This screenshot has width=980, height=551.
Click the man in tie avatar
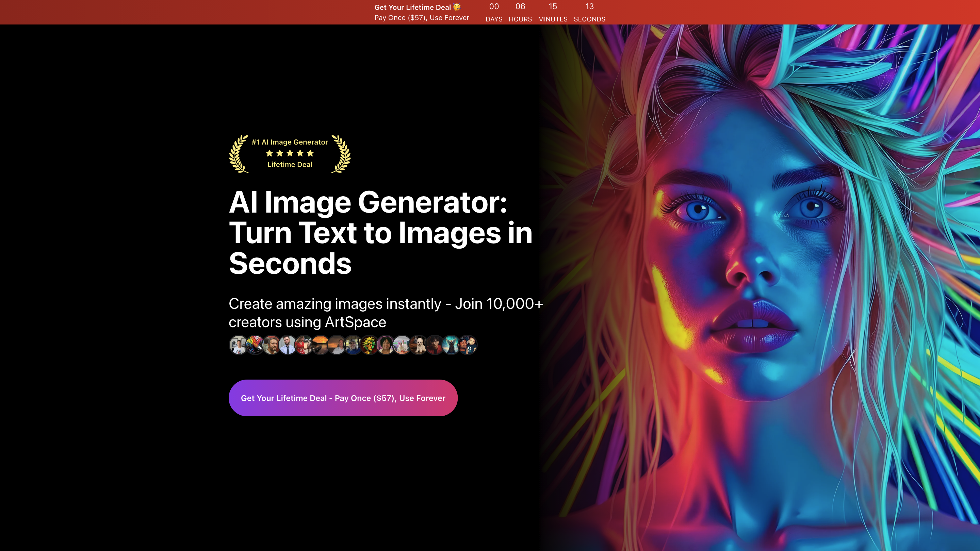point(288,345)
